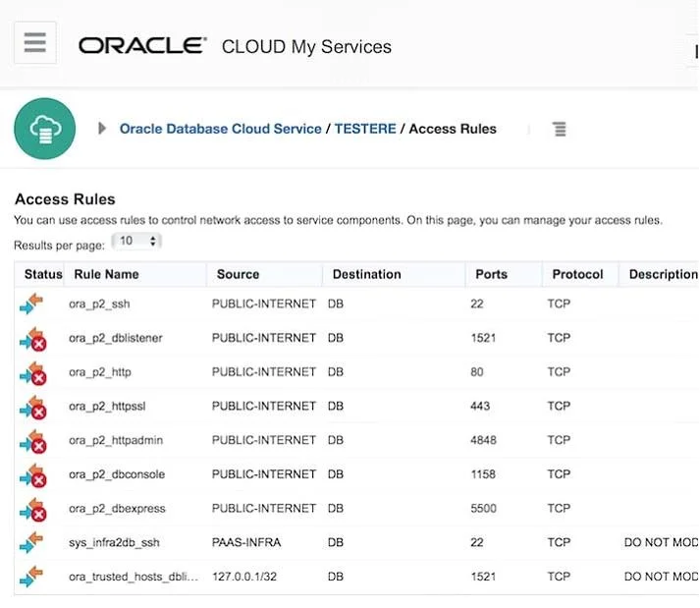Click disabled status icon of ora_p2_http
Screen dimensions: 700x608
point(33,373)
